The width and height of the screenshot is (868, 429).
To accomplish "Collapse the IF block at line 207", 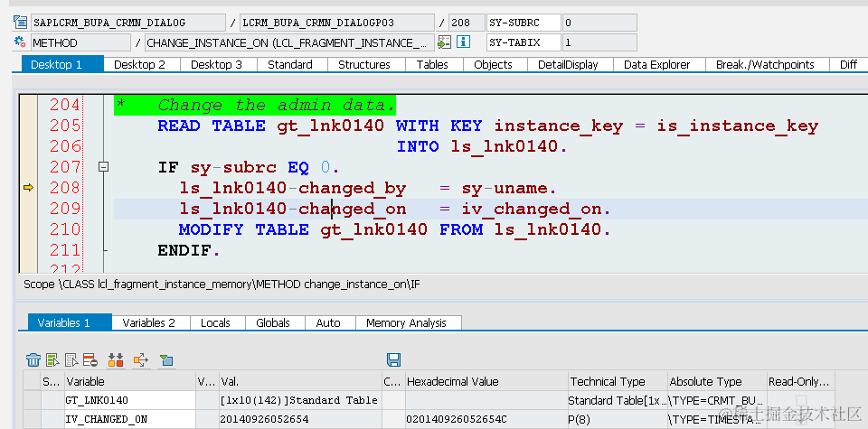I will coord(103,167).
